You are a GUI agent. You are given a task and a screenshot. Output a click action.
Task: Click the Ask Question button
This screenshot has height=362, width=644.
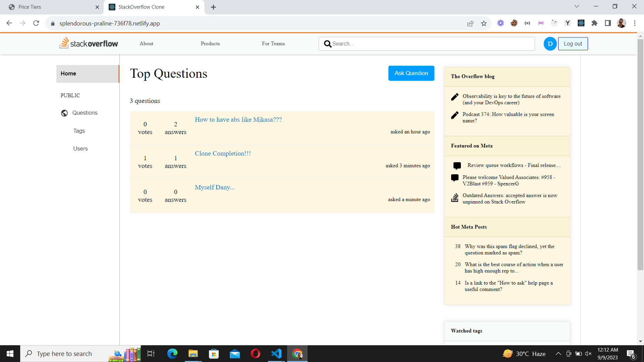click(x=411, y=73)
